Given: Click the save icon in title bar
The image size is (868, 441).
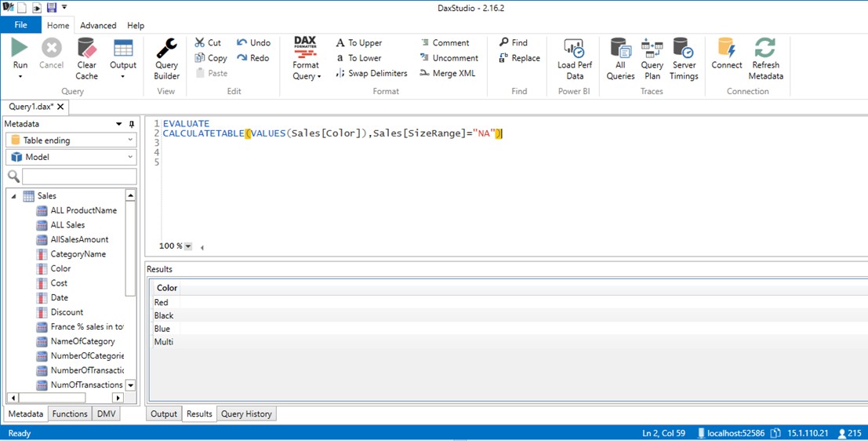Looking at the screenshot, I should (x=52, y=7).
